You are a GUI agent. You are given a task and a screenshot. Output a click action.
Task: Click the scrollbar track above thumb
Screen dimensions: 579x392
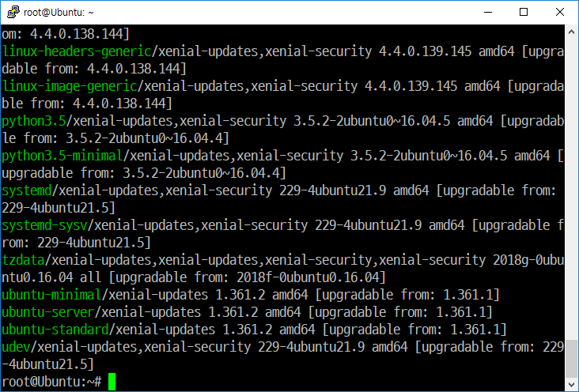[x=571, y=189]
